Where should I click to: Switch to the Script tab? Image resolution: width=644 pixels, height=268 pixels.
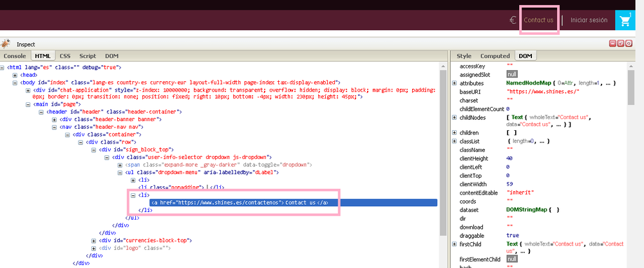tap(88, 56)
